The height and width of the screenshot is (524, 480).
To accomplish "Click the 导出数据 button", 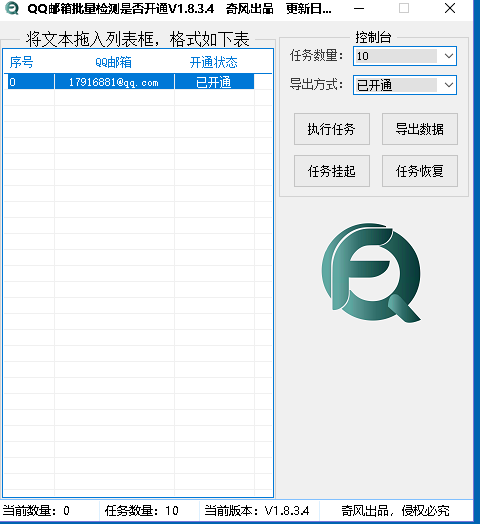I will (x=420, y=129).
